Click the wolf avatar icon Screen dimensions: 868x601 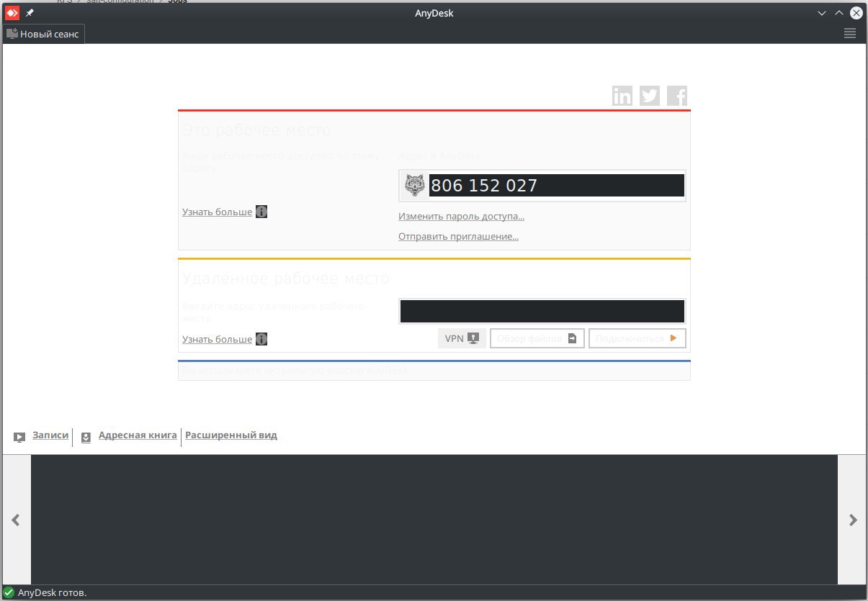[415, 186]
